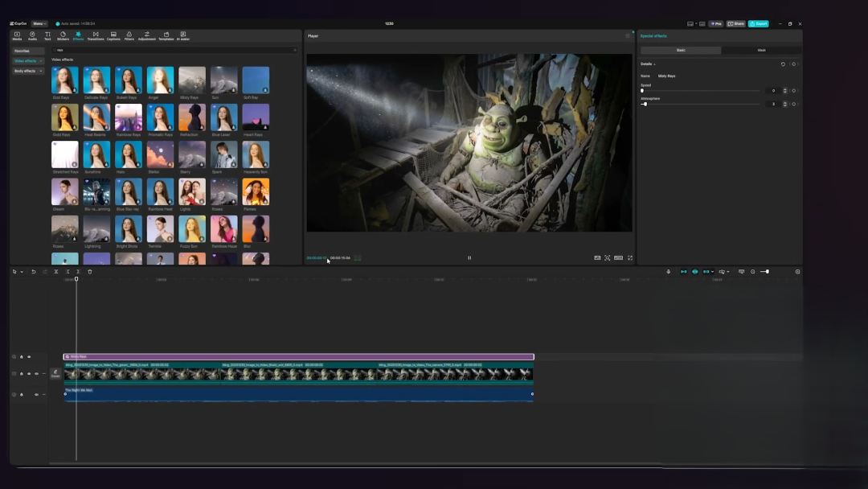The image size is (868, 489).
Task: Toggle the Speed keyframe diamond
Action: [793, 90]
